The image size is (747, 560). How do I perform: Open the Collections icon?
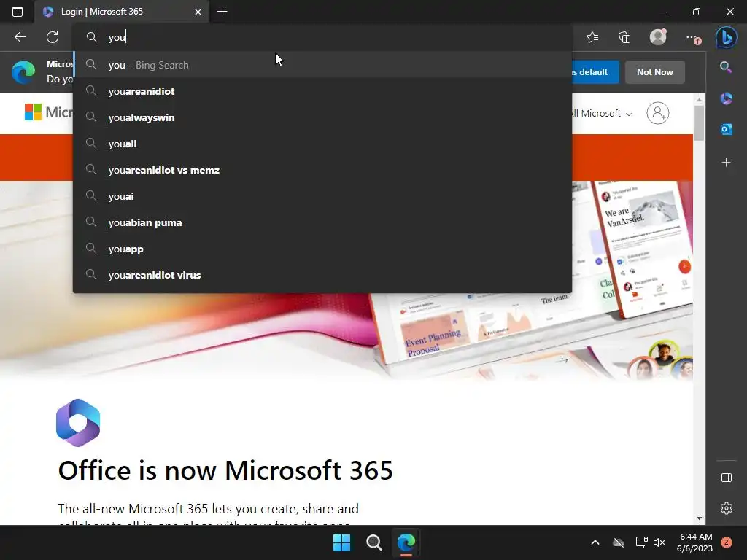click(x=624, y=37)
